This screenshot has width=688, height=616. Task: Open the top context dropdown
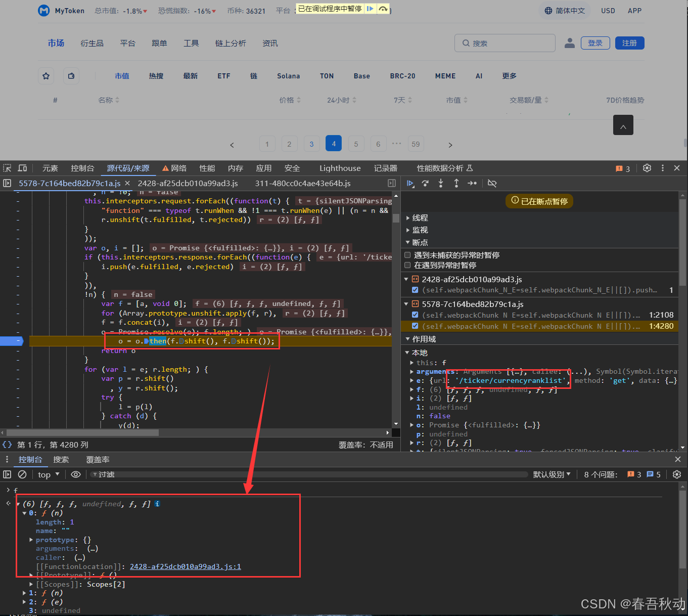(49, 474)
